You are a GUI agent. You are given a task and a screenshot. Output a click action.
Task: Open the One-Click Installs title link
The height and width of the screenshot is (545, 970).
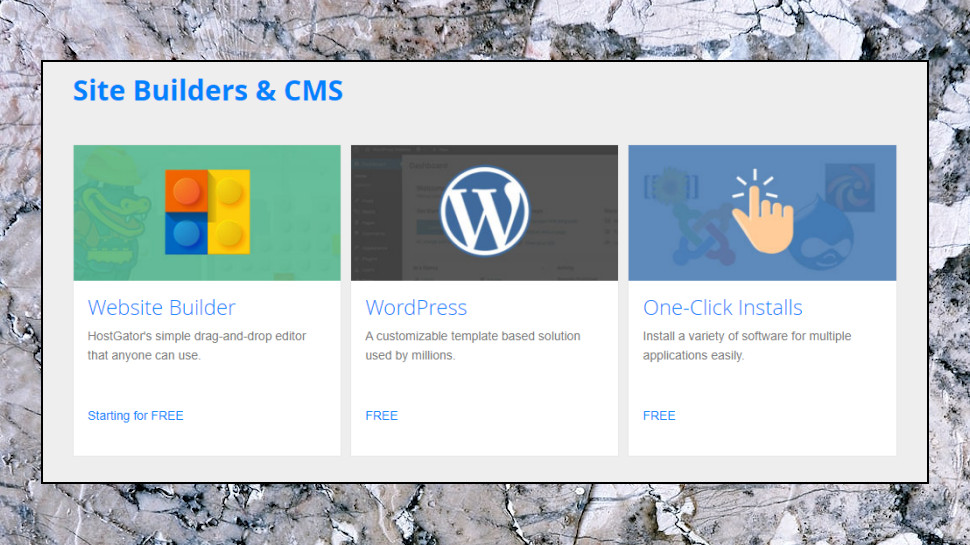click(x=723, y=307)
